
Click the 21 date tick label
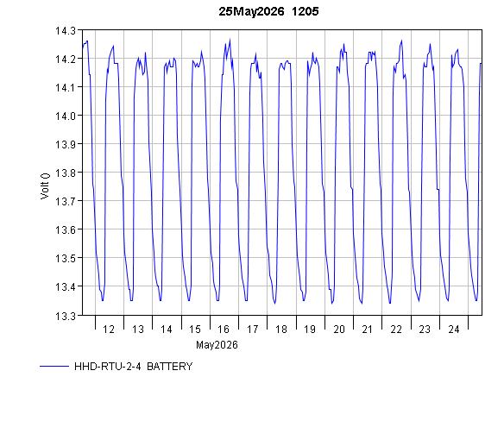[x=368, y=330]
